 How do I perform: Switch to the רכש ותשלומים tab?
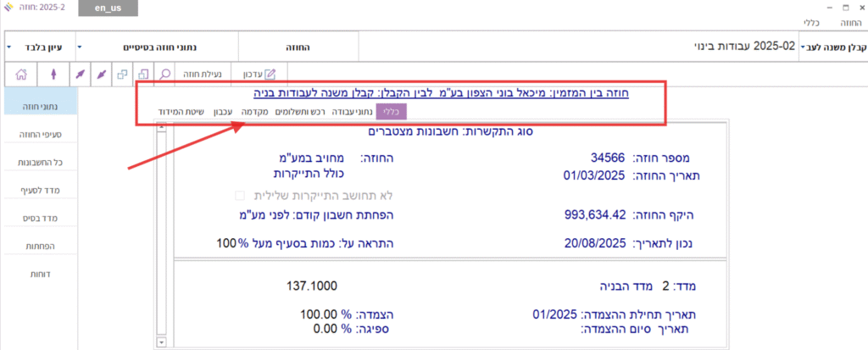pos(300,111)
